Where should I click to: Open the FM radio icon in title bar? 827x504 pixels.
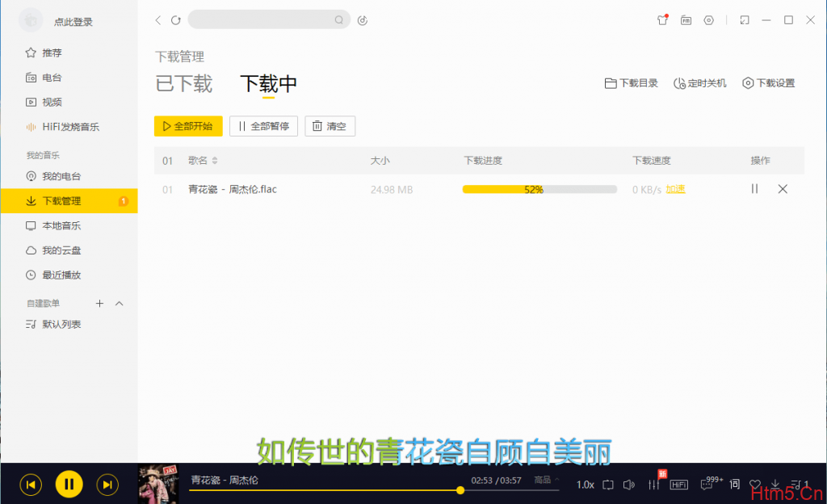686,20
